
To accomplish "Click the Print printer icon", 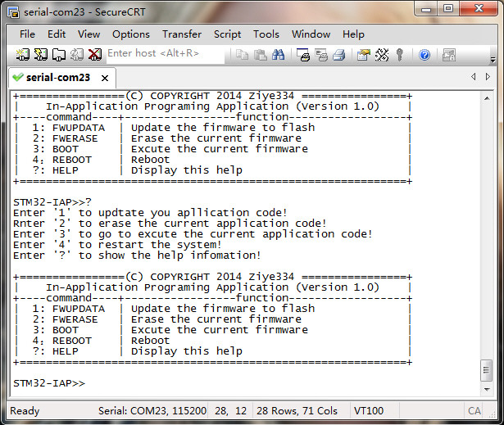I will (x=339, y=55).
